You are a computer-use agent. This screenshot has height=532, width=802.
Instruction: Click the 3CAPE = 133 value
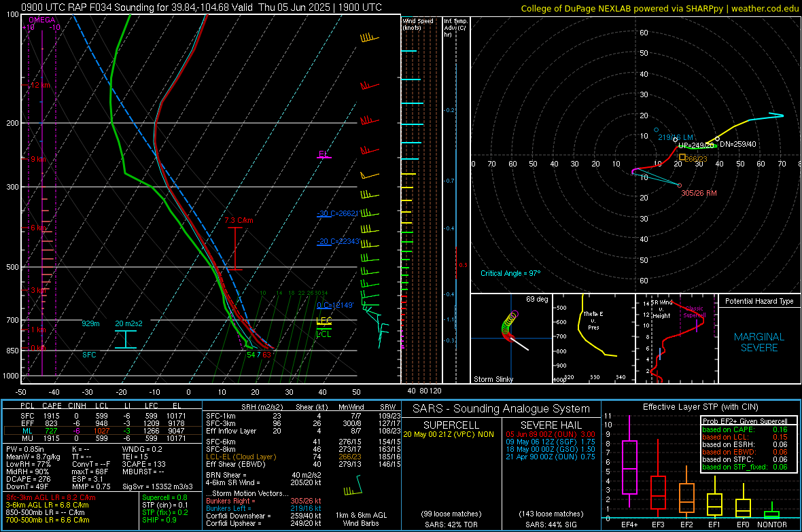[143, 465]
